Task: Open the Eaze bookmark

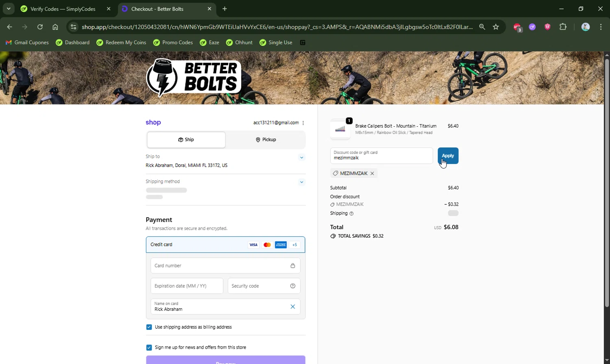Action: (x=209, y=43)
